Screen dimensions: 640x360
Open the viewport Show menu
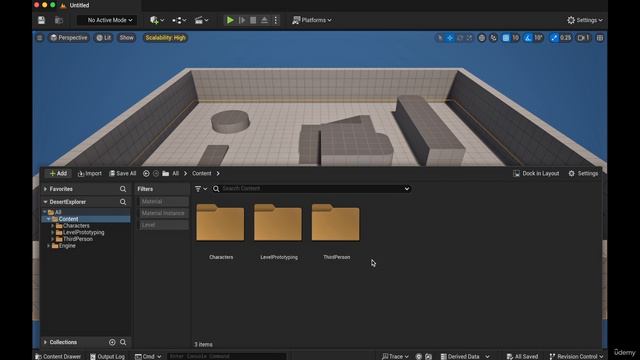[x=127, y=38]
